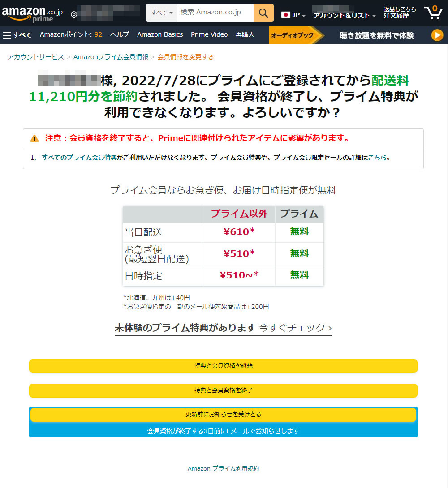Expand the JP language selector arrow
This screenshot has width=448, height=488.
tap(304, 16)
